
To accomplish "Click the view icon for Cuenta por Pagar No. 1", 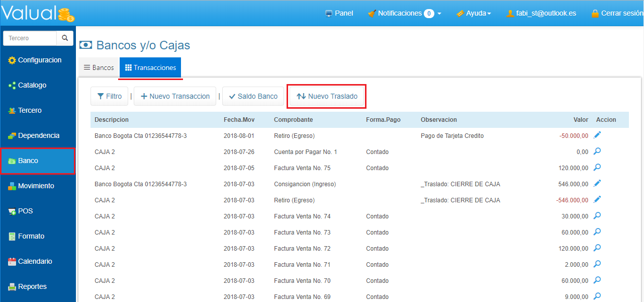I will 597,151.
